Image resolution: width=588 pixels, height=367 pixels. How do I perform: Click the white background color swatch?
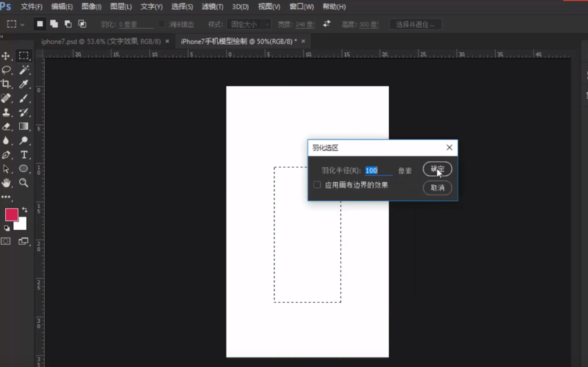22,224
